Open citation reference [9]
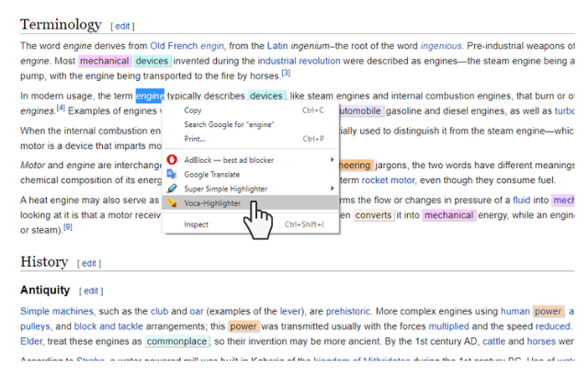The height and width of the screenshot is (368, 588). click(x=67, y=227)
